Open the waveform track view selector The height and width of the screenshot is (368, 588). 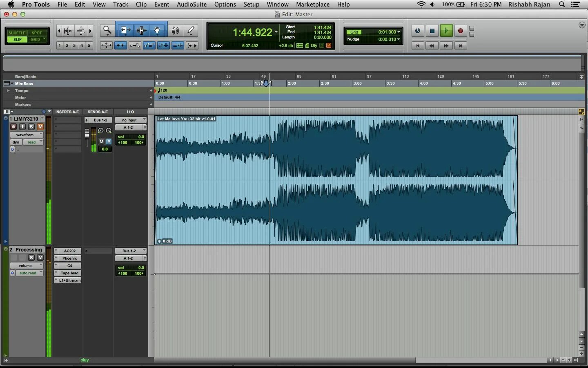coord(27,135)
